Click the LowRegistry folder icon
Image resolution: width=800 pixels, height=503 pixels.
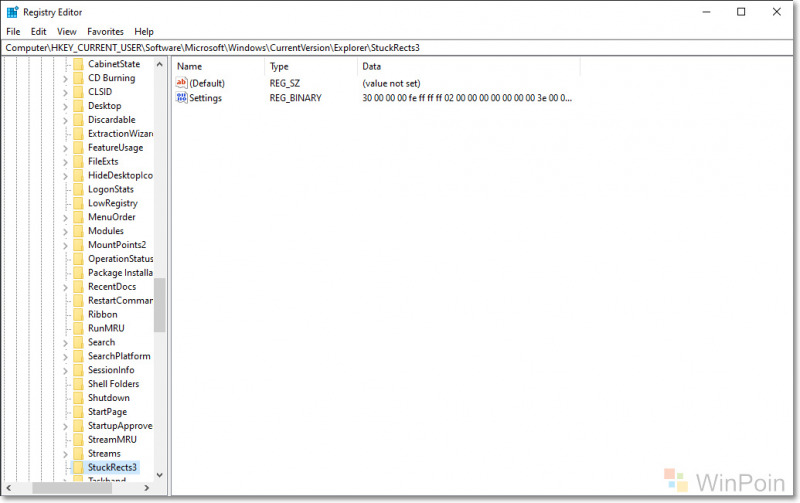[78, 203]
